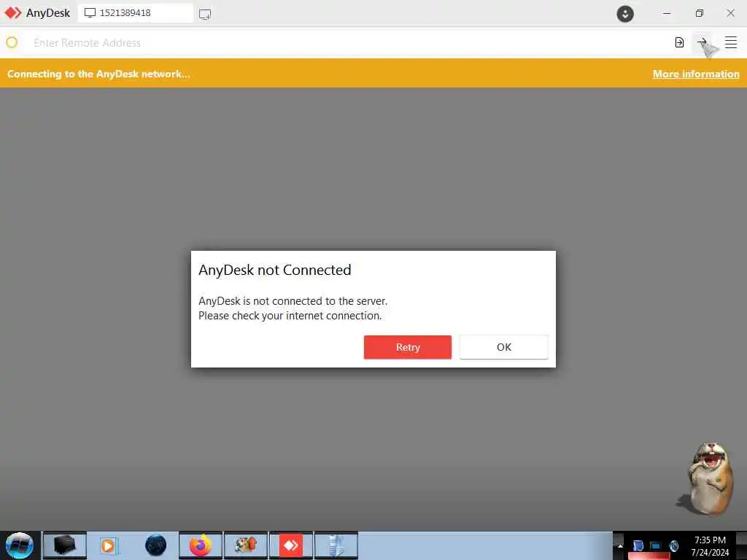Screen dimensions: 747x560
Task: Click the connection status circle indicator
Action: (x=12, y=42)
